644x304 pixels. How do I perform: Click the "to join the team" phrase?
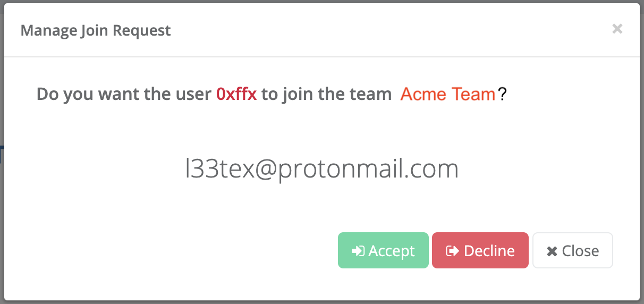point(326,94)
